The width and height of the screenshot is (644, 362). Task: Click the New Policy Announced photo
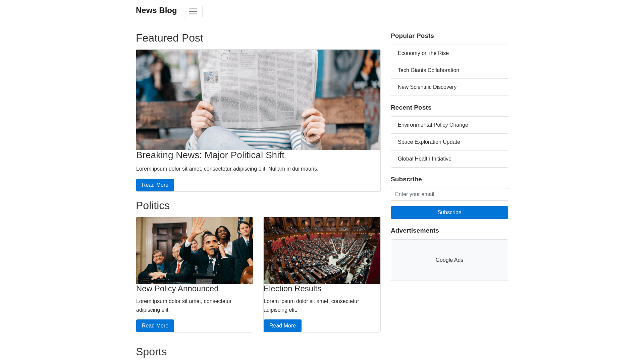click(x=195, y=251)
